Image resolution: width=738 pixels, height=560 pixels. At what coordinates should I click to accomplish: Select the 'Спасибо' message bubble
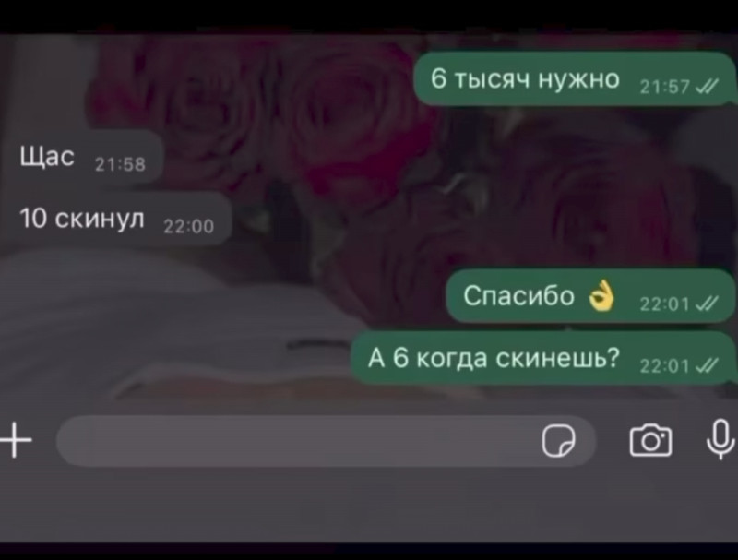coord(590,296)
